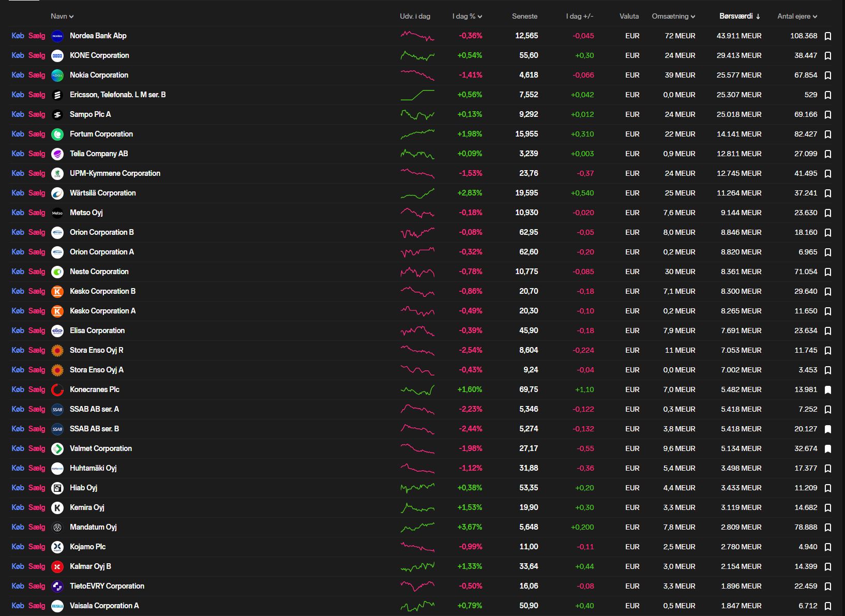Click the Mandatum Oyj intraday sparkline chart
This screenshot has width=845, height=616.
coord(417,528)
